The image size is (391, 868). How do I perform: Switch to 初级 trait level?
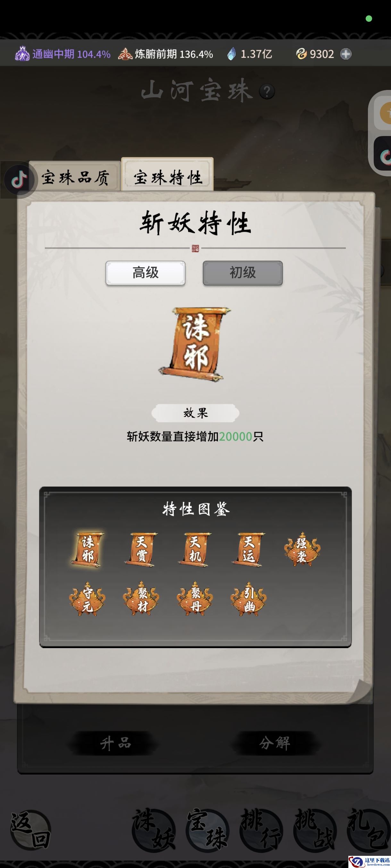243,273
